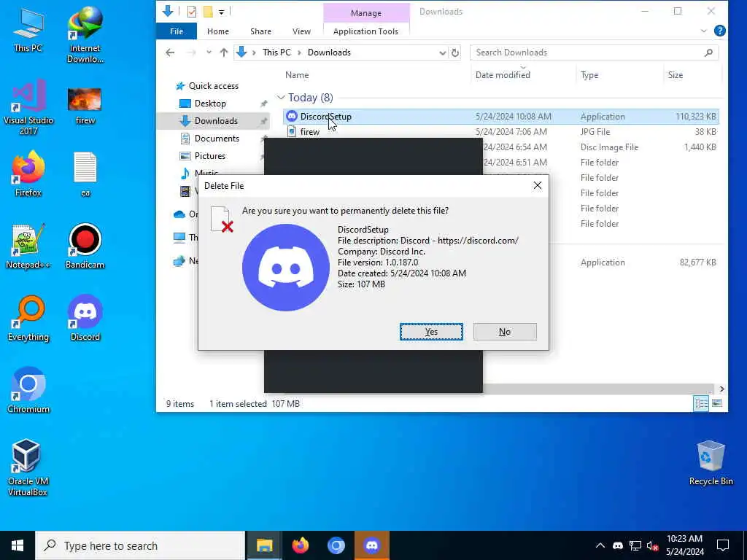Confirm deletion with Yes button
Screen dimensions: 747x560
431,332
